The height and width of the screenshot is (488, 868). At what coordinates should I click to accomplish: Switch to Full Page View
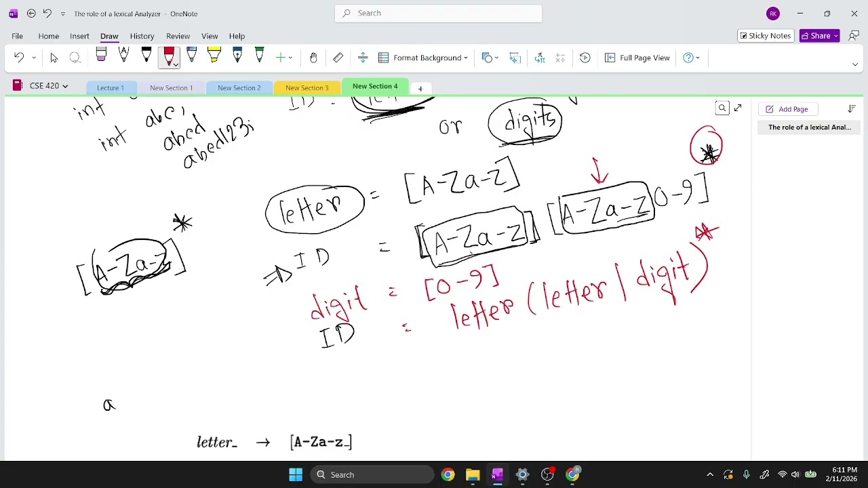click(637, 58)
